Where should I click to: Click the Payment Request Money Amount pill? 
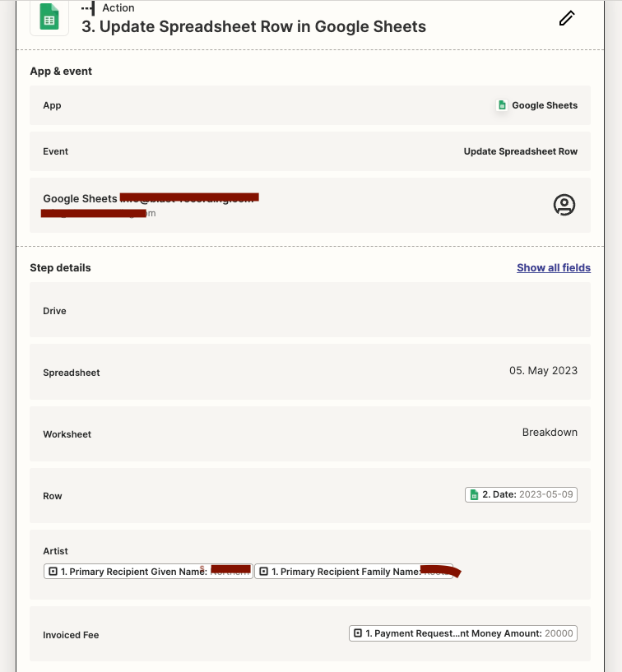click(463, 633)
